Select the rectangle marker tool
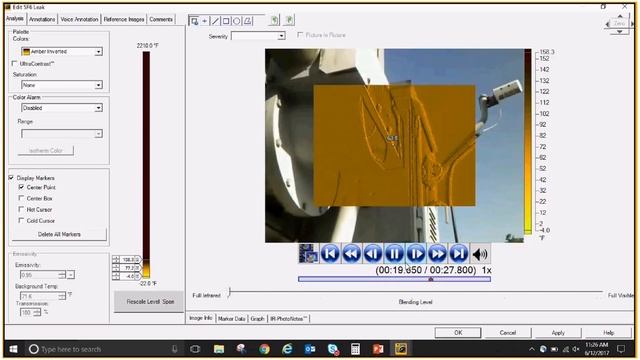640x360 pixels. click(226, 21)
